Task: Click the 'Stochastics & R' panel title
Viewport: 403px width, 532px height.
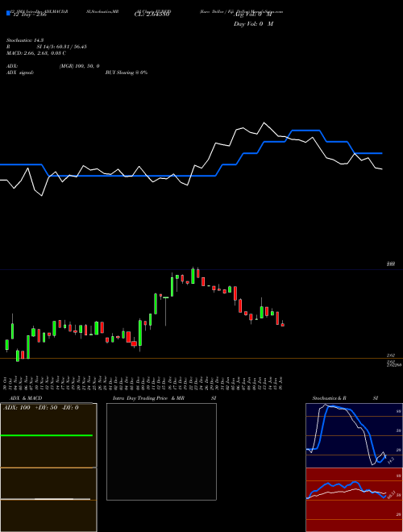Action: point(329,398)
